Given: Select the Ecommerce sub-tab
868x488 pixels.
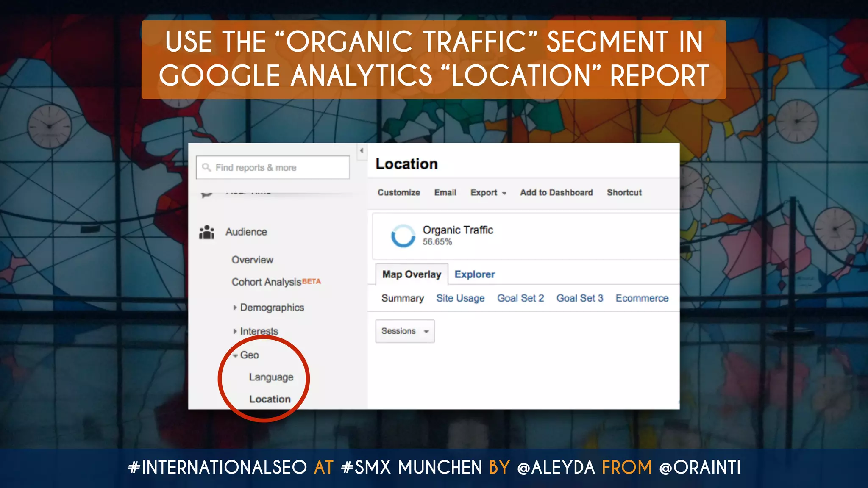Looking at the screenshot, I should pyautogui.click(x=642, y=298).
